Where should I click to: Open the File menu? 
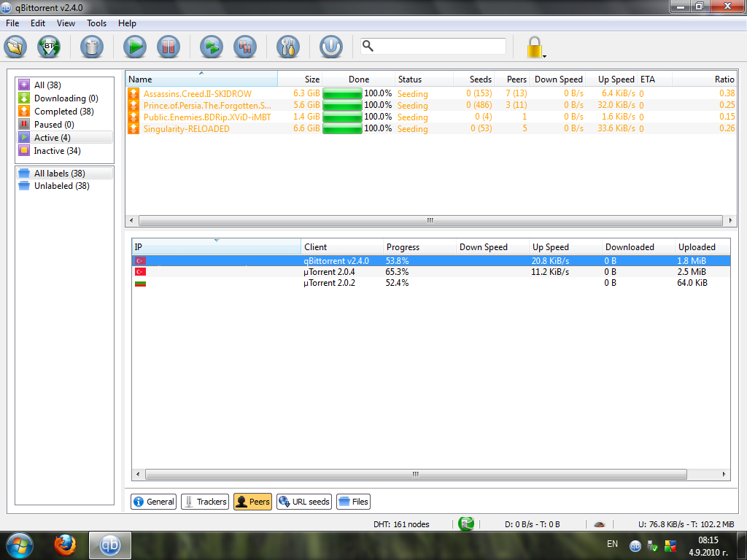(12, 23)
